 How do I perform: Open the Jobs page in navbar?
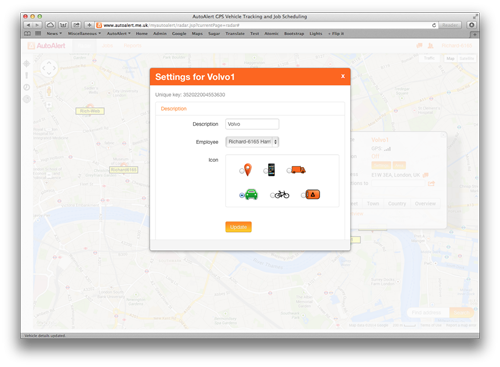point(107,46)
